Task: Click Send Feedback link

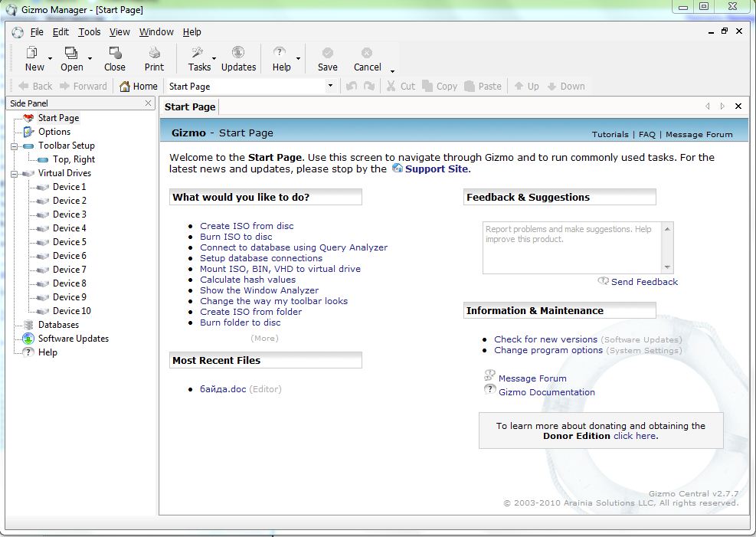Action: coord(644,282)
